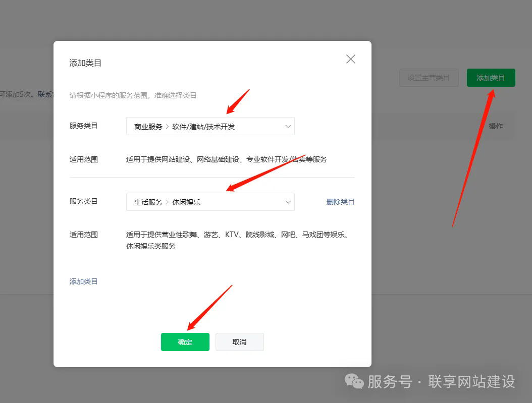The width and height of the screenshot is (532, 403).
Task: Expand the chevron on the 商业服务 category selector
Action: [x=288, y=126]
